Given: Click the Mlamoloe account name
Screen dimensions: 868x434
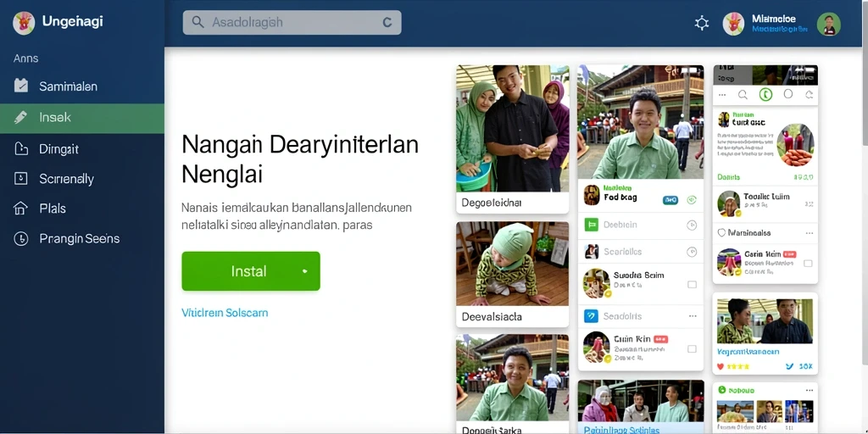Looking at the screenshot, I should [x=774, y=19].
